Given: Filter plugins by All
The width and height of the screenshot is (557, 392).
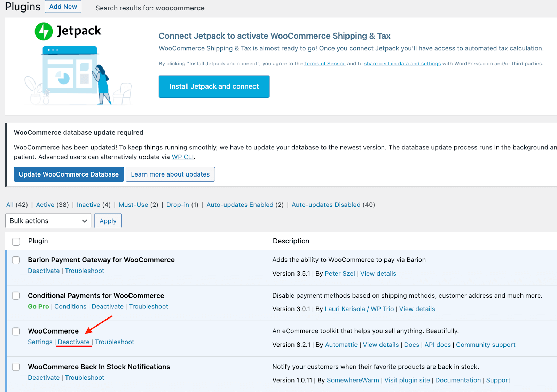Looking at the screenshot, I should click(x=10, y=205).
